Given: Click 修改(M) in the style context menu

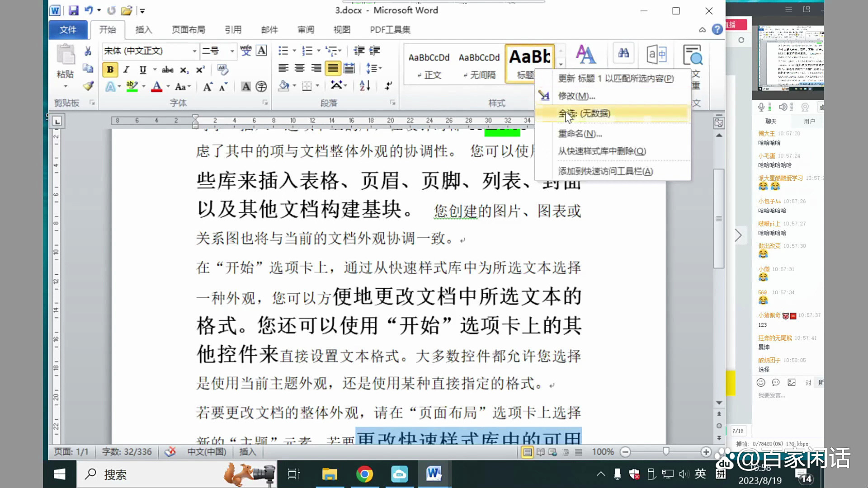Looking at the screenshot, I should coord(576,96).
